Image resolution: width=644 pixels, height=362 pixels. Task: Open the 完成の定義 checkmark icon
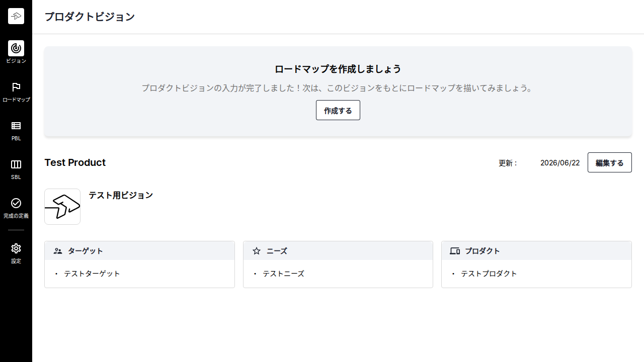click(16, 203)
